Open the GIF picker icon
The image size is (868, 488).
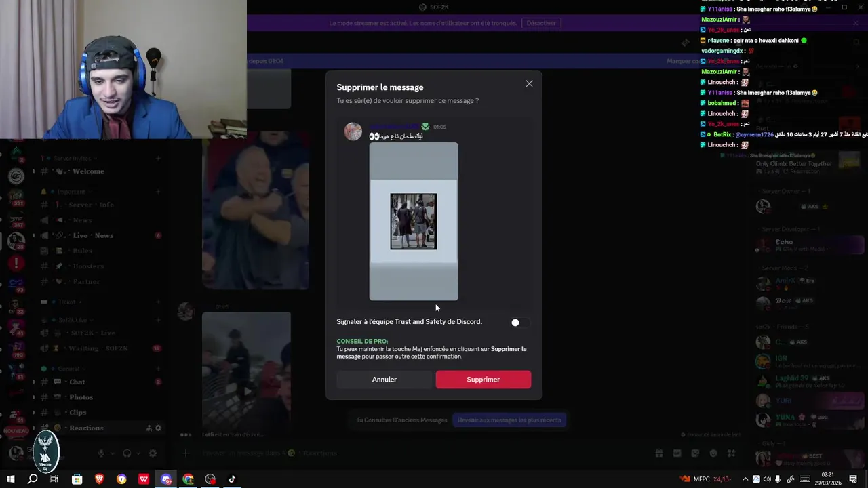(677, 453)
